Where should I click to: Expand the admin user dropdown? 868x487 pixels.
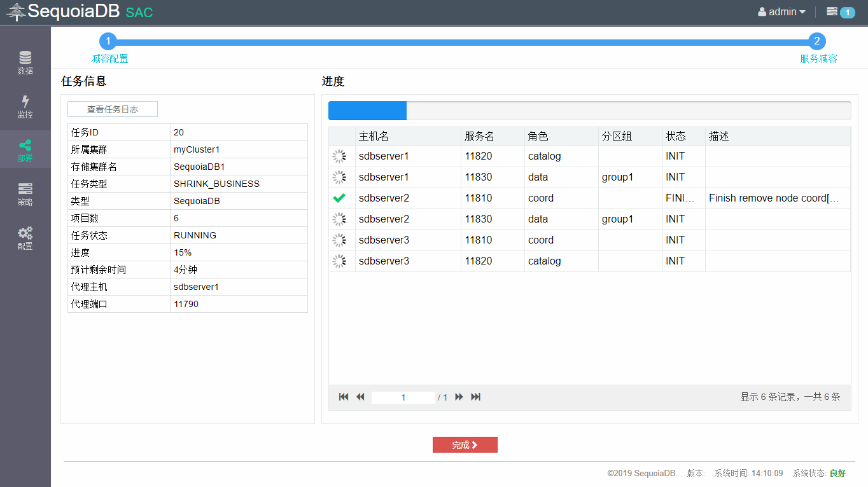782,11
